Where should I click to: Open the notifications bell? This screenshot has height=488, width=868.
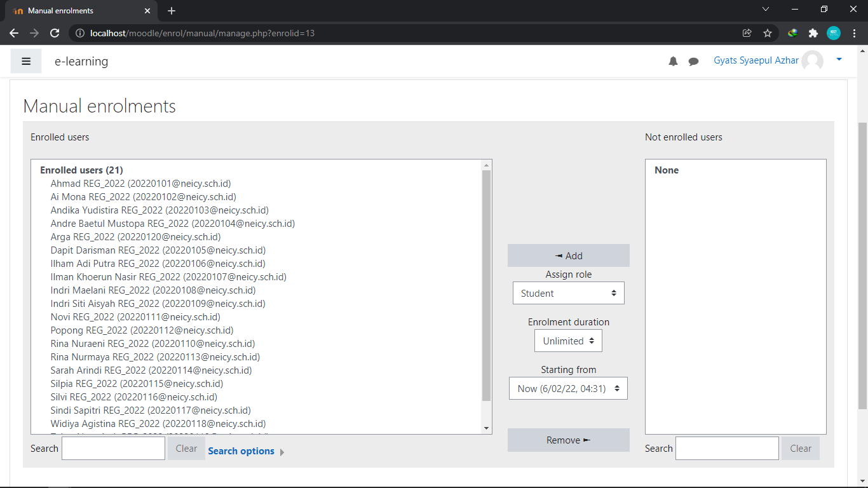pos(674,62)
